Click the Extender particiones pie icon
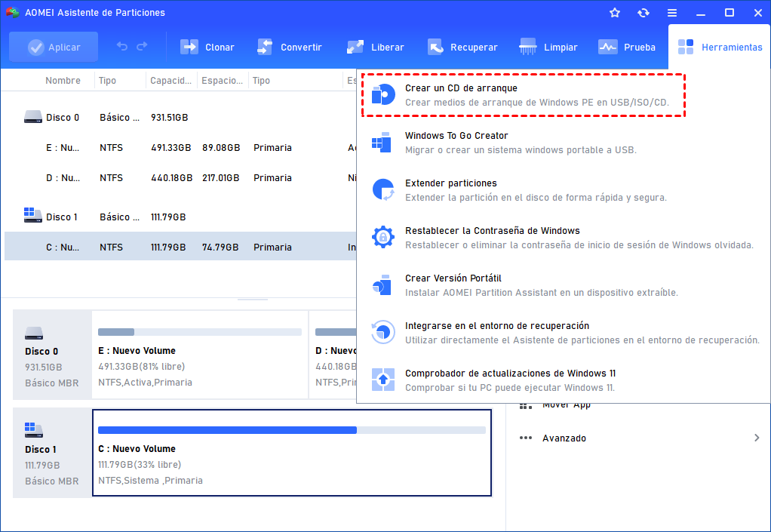This screenshot has width=771, height=532. point(383,190)
